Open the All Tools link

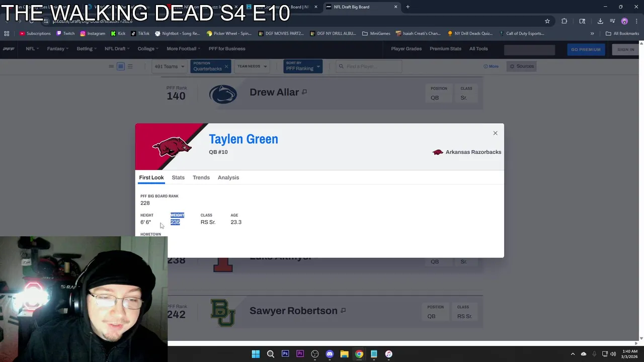point(478,49)
